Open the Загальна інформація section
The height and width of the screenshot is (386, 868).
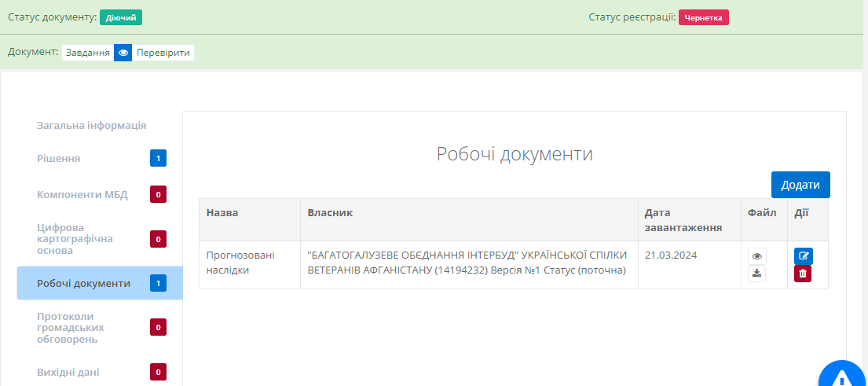tap(91, 125)
